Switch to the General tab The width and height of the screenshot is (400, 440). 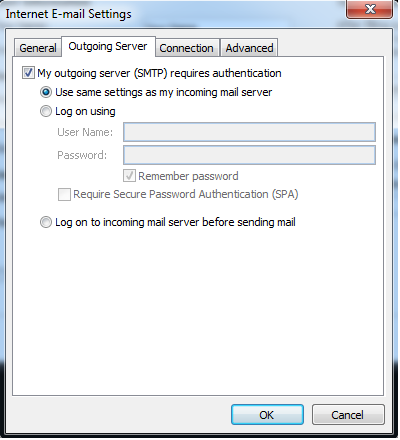(38, 48)
